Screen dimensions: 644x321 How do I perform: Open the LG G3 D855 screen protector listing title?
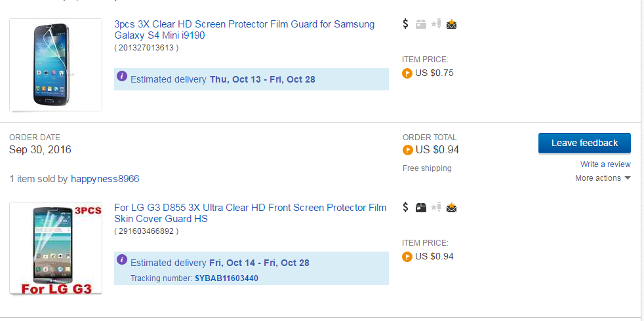[x=250, y=213]
